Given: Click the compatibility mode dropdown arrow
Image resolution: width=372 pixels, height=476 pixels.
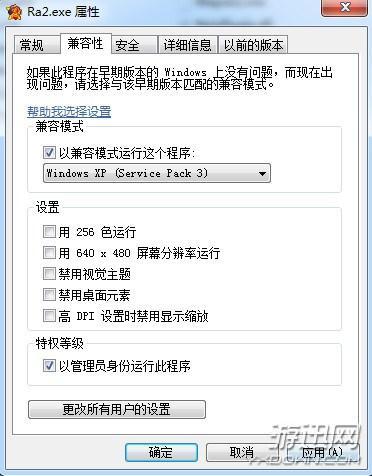Looking at the screenshot, I should tap(262, 174).
